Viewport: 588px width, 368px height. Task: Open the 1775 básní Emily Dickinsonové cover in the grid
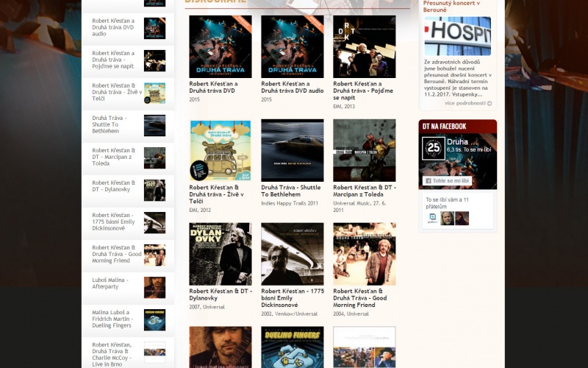293,254
